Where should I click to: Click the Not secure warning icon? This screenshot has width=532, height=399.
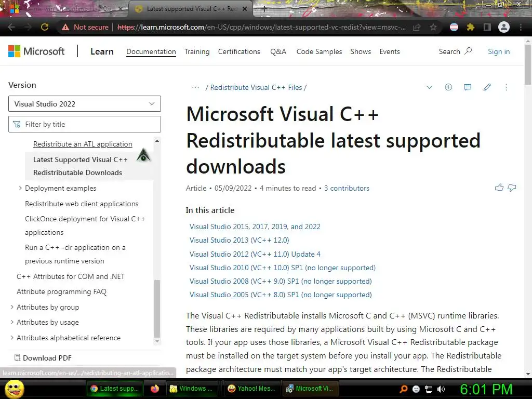(x=65, y=27)
